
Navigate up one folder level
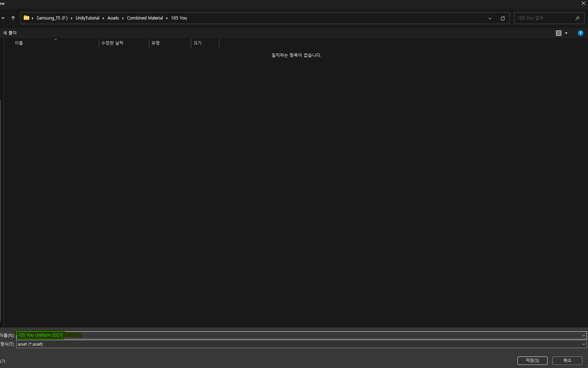13,18
